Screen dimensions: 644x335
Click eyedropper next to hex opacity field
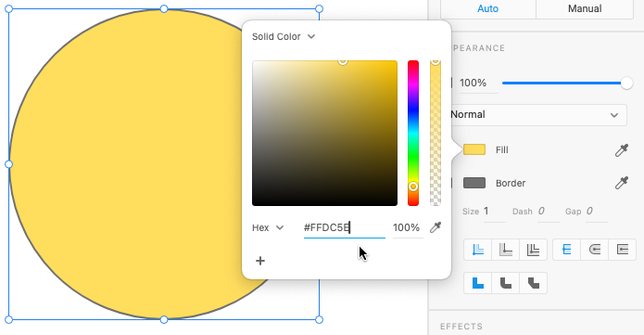coord(436,227)
